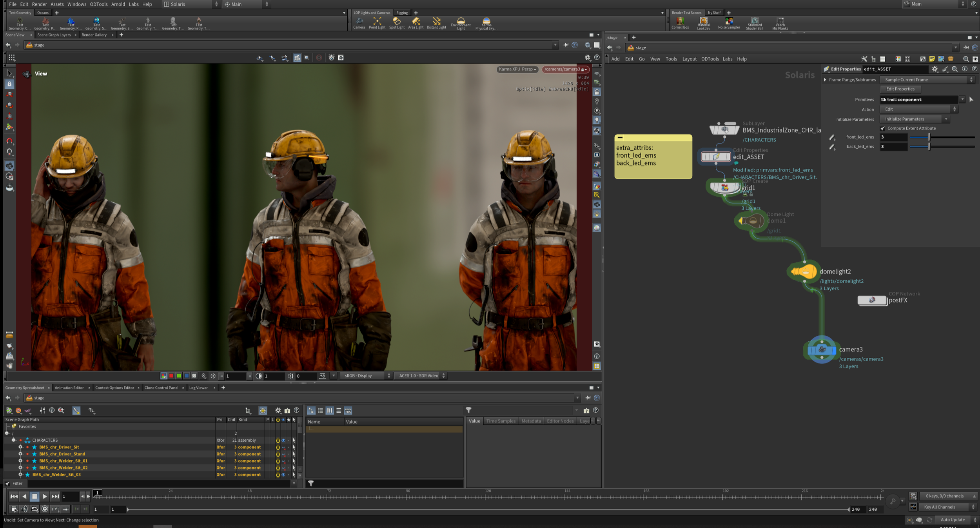Toggle the Filter checkbox in scene graph
Screen dimensions: 980x528
[x=8, y=483]
